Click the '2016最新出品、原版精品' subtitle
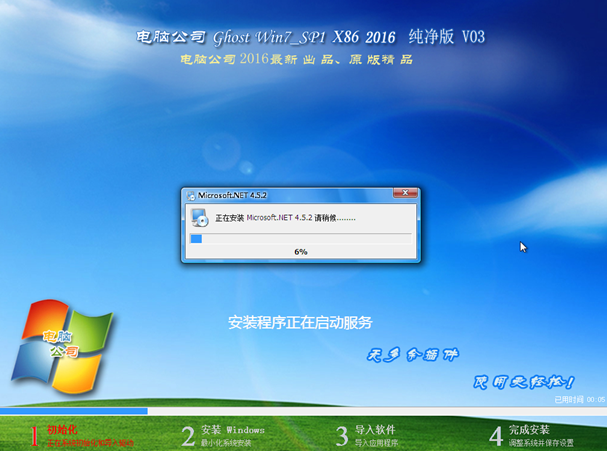Viewport: 607px width, 451px height. (x=326, y=59)
